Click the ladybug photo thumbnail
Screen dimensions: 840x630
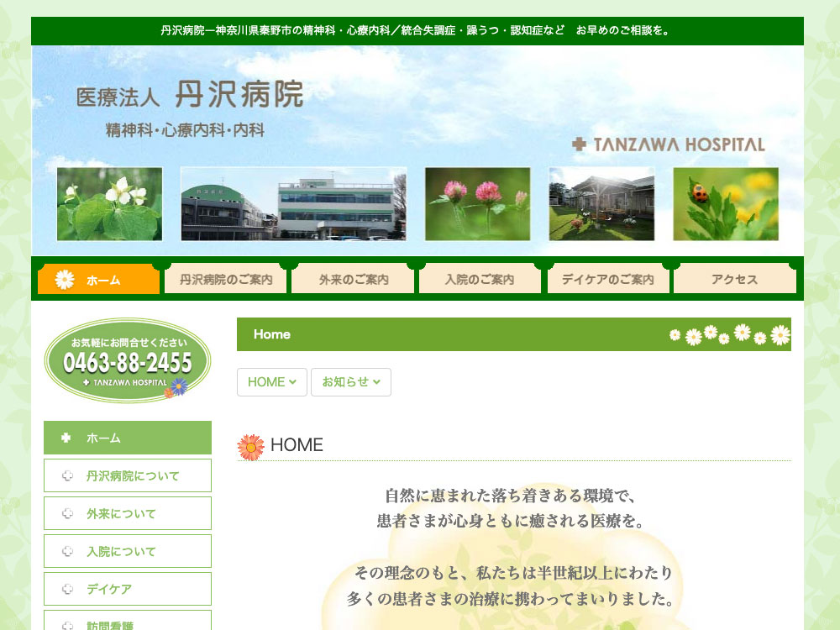(x=726, y=204)
